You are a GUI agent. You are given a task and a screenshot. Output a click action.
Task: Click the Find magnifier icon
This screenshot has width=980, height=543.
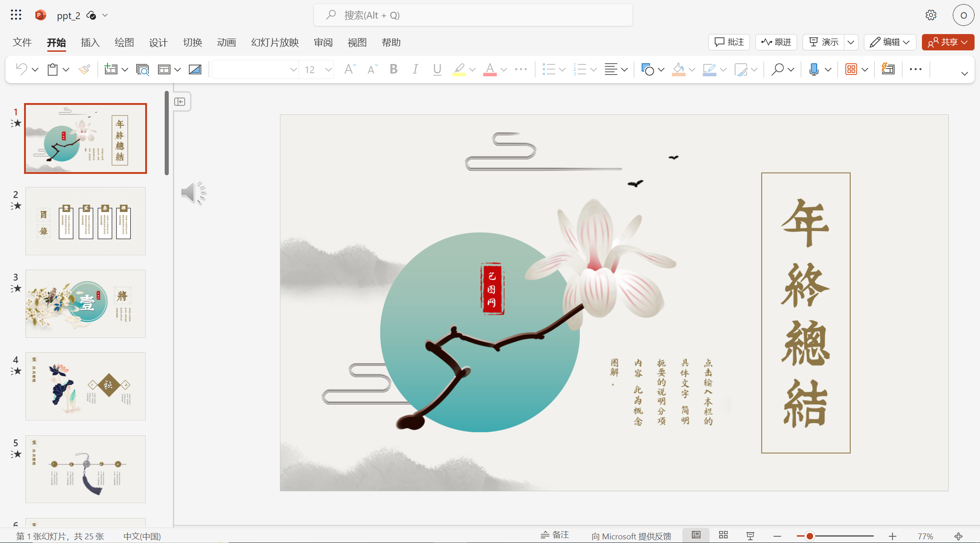click(777, 69)
